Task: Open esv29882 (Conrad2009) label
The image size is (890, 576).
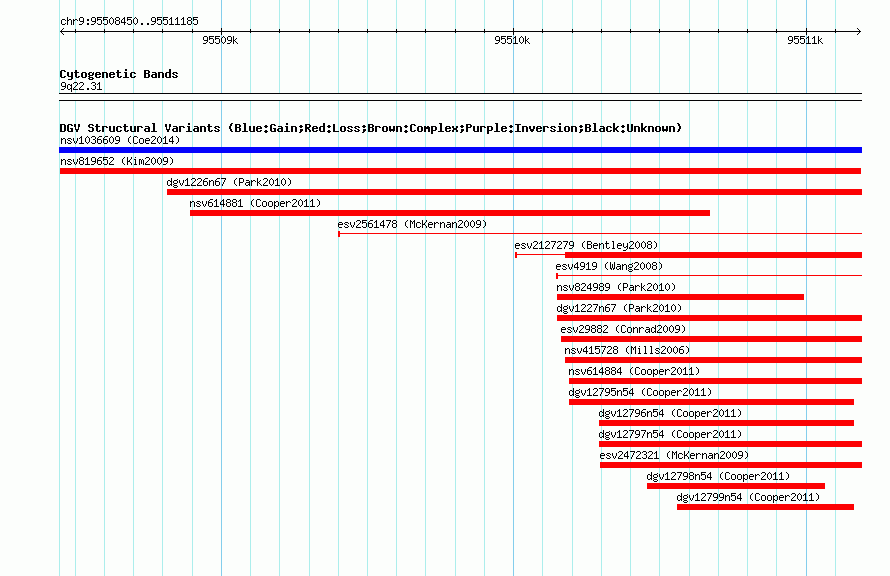Action: [x=623, y=329]
